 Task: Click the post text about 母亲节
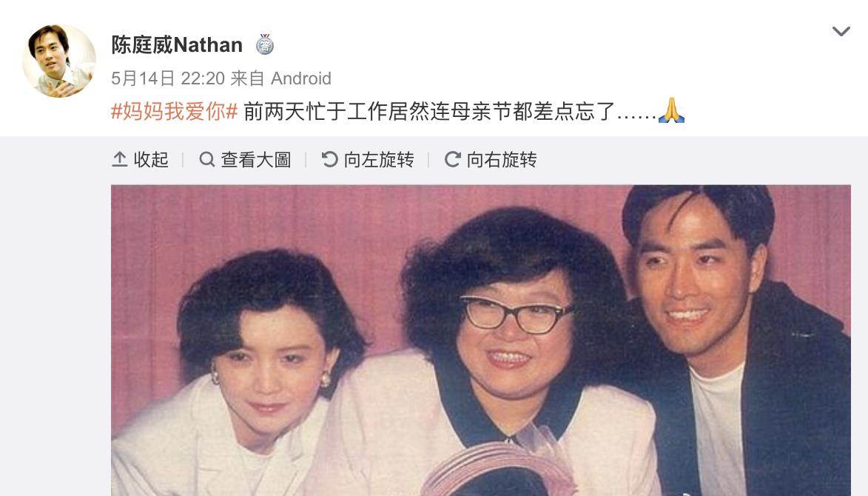pyautogui.click(x=449, y=111)
